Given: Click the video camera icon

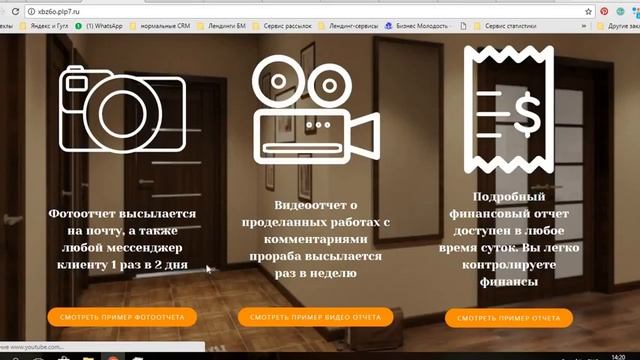Looking at the screenshot, I should click(x=316, y=109).
